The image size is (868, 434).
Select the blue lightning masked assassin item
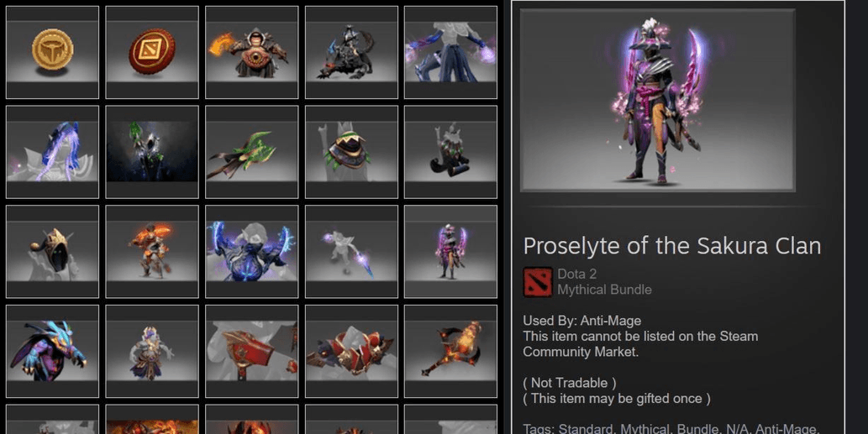pos(251,251)
